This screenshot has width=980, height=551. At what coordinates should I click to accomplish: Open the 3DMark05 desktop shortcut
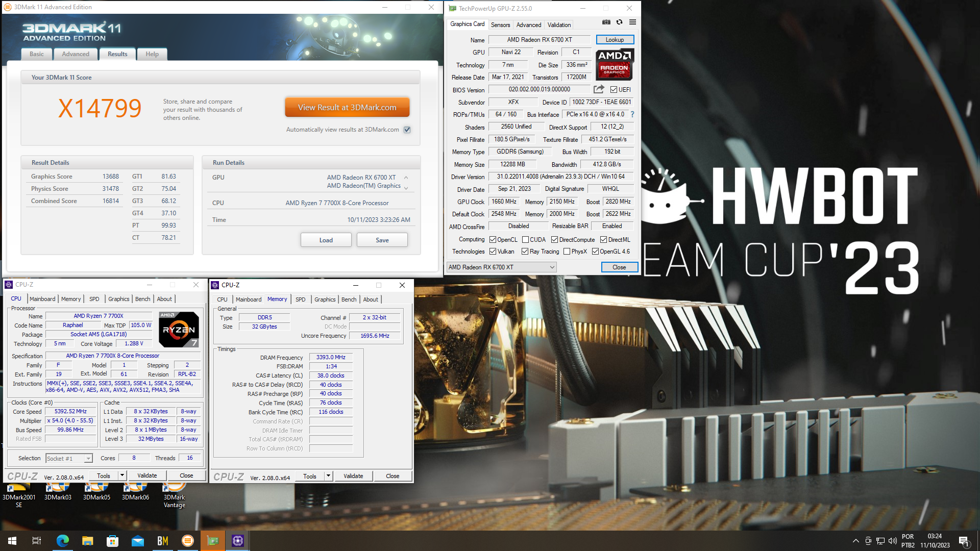pyautogui.click(x=96, y=492)
